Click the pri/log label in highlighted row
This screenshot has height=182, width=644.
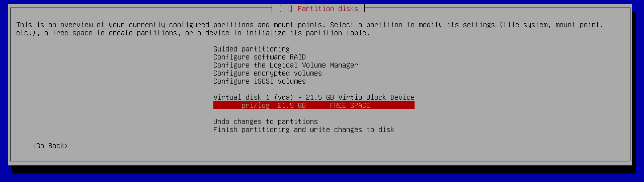(x=256, y=105)
